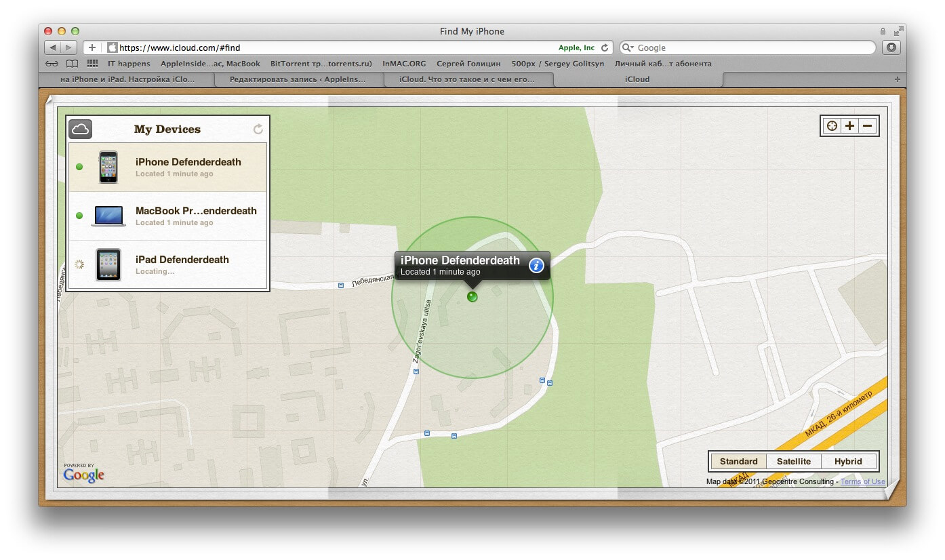Viewport: 945px width, 560px height.
Task: Zoom out on the map
Action: (x=867, y=126)
